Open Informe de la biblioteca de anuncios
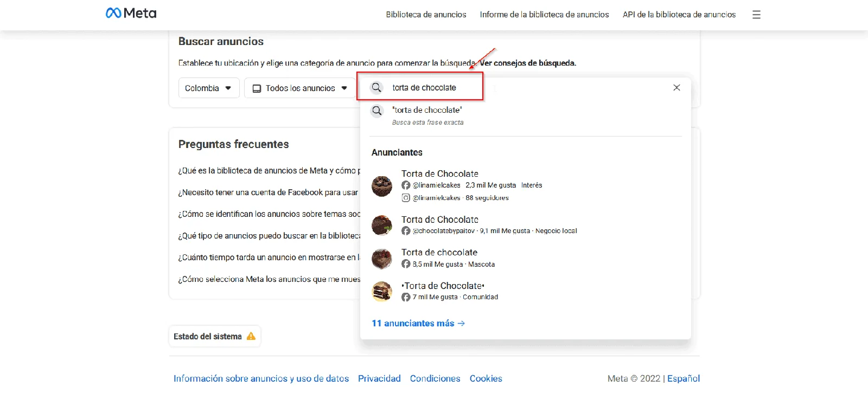Image resolution: width=868 pixels, height=399 pixels. [x=544, y=15]
